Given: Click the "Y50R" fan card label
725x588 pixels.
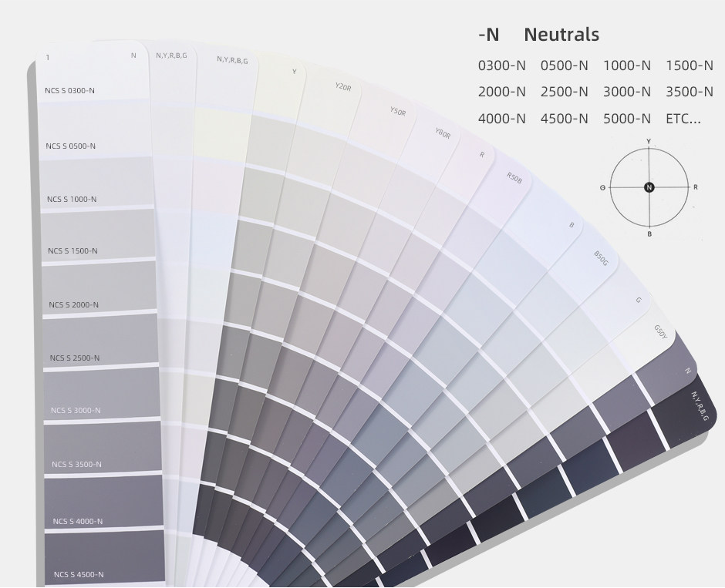Looking at the screenshot, I should 398,111.
